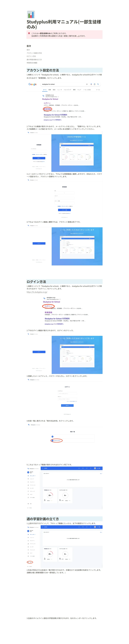Open the アカウント設定の方法 contents link
129x644 pixels.
click(34, 53)
